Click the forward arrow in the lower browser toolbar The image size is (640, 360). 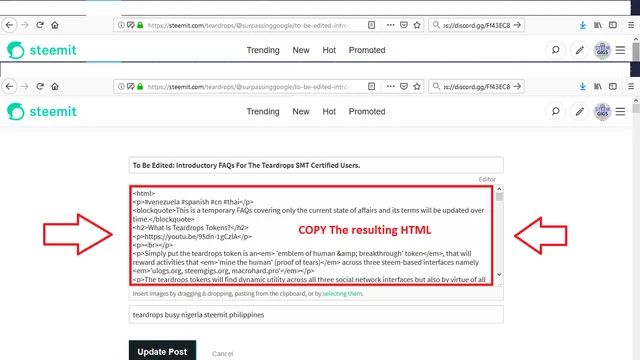(25, 87)
